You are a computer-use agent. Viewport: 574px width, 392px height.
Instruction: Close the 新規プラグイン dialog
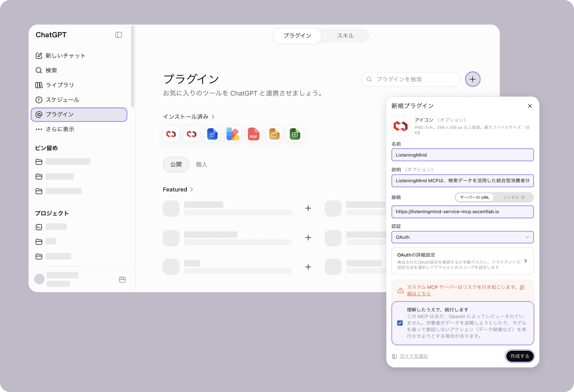530,106
